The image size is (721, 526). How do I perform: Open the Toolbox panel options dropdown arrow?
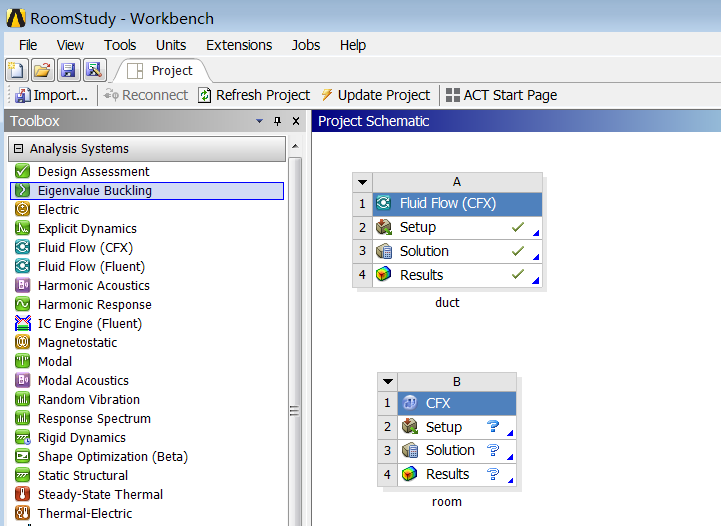[259, 121]
